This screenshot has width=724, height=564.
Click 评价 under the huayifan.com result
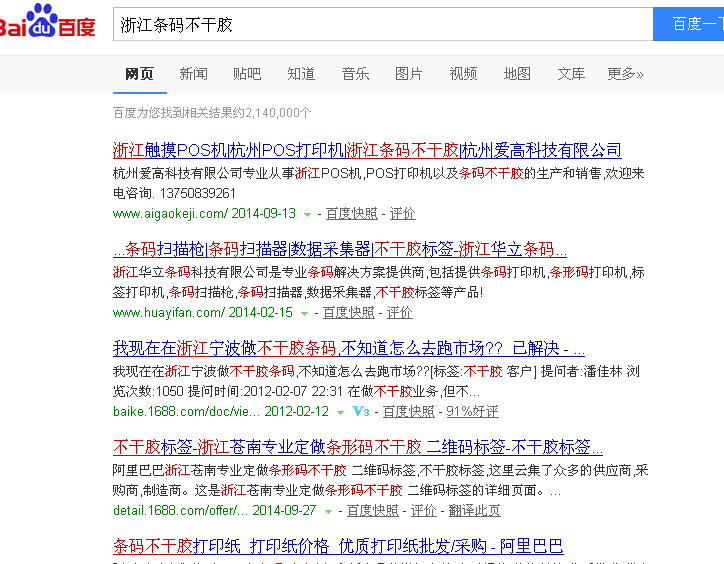pyautogui.click(x=399, y=312)
